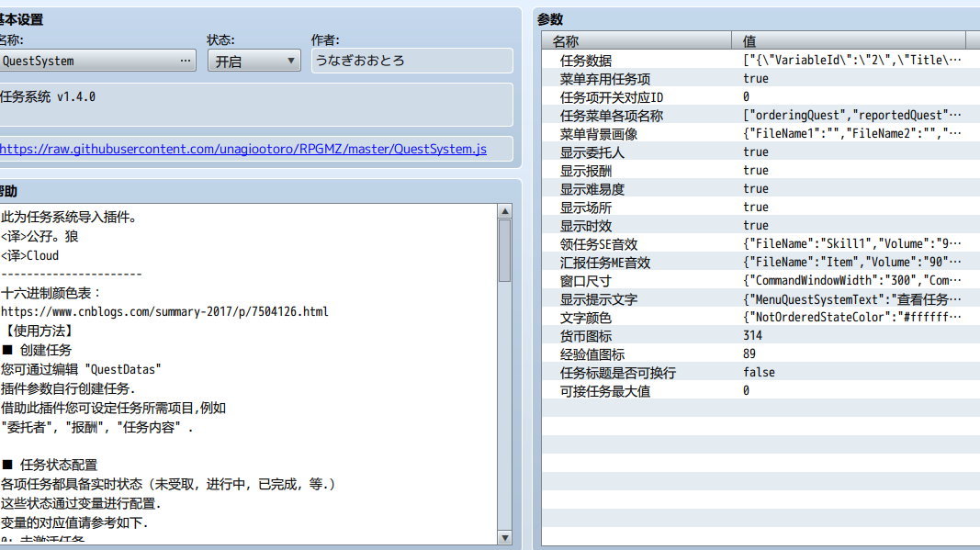
Task: Open the 状态 status dropdown
Action: 253,61
